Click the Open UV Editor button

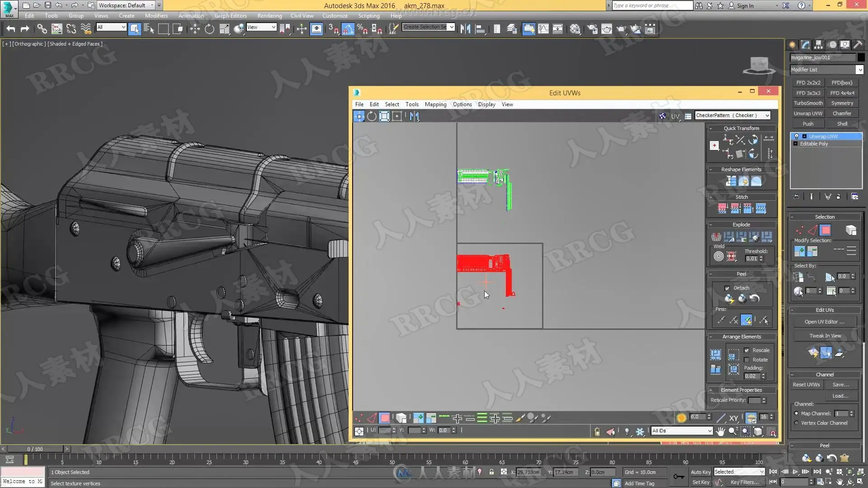[x=824, y=322]
